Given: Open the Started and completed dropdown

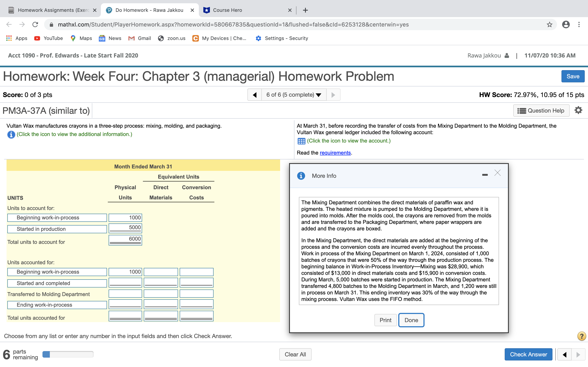Looking at the screenshot, I should click(x=57, y=283).
